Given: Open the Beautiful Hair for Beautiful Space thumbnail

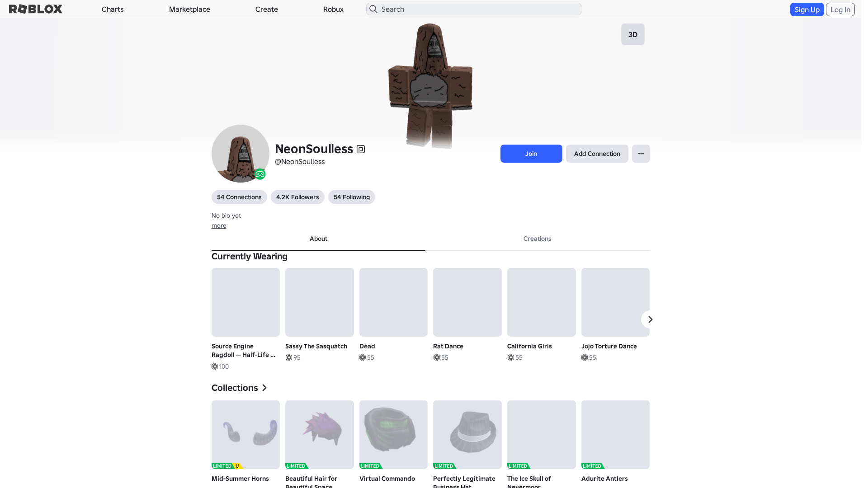Looking at the screenshot, I should 320,435.
